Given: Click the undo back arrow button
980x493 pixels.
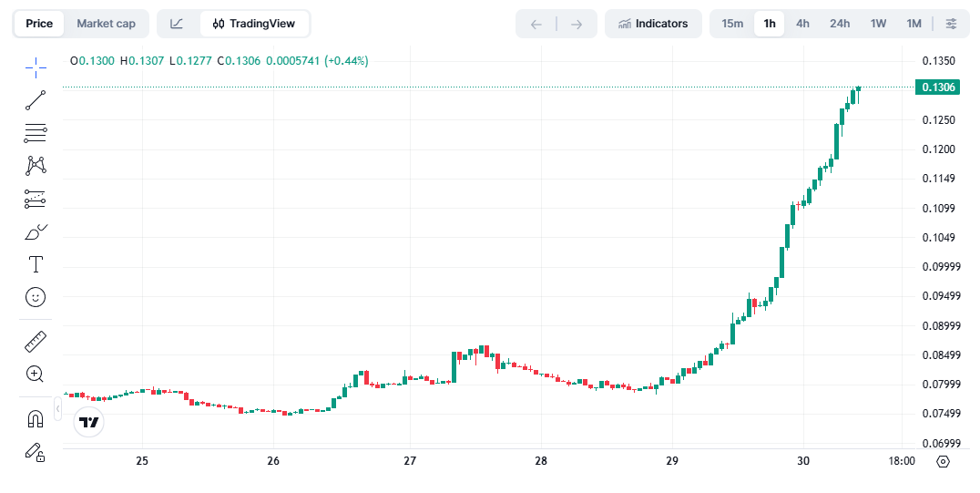Looking at the screenshot, I should (536, 24).
